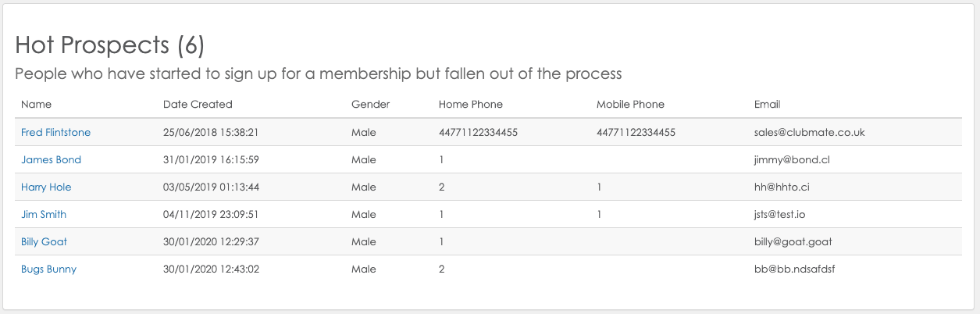Image resolution: width=980 pixels, height=314 pixels.
Task: Select the Harry Hole name link
Action: tap(46, 187)
